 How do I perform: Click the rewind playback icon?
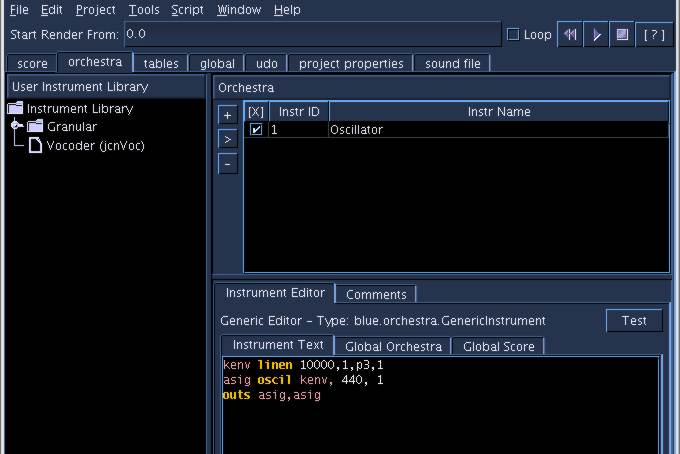pyautogui.click(x=570, y=35)
